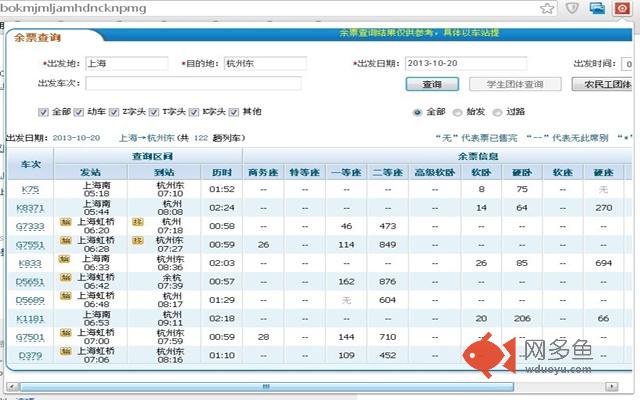Open the 出发时间 dropdown

pos(627,64)
